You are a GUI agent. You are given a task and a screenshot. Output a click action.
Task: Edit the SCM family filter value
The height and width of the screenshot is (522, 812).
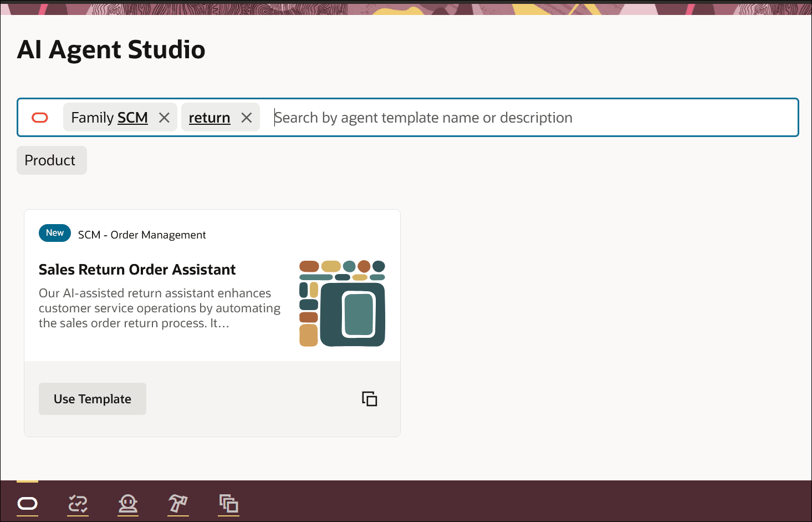point(135,117)
